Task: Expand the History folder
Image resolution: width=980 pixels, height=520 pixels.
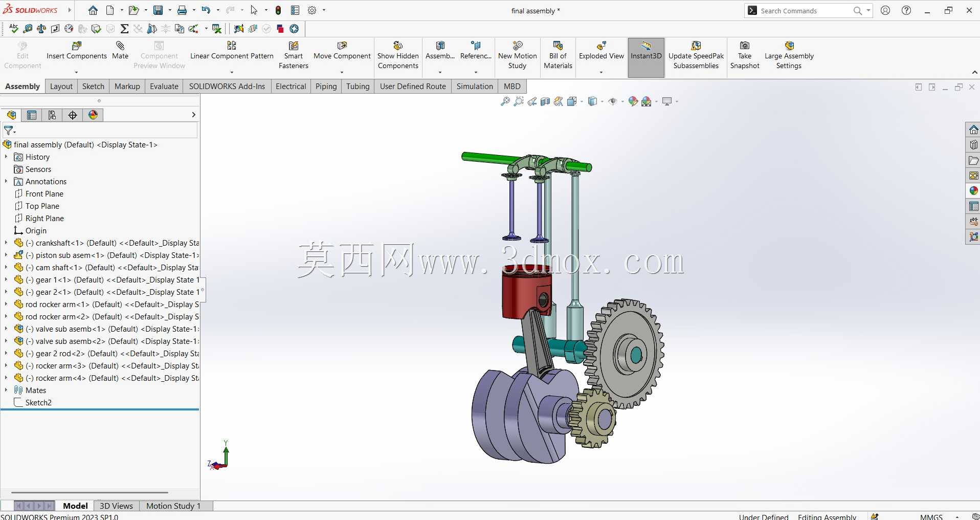Action: (6, 157)
